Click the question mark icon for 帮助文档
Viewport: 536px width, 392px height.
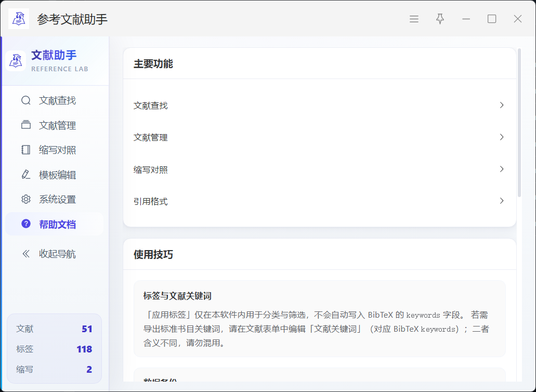(25, 224)
